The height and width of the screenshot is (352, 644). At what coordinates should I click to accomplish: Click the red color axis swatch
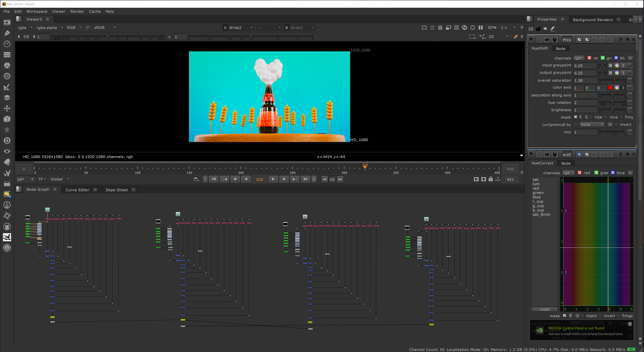pos(610,88)
